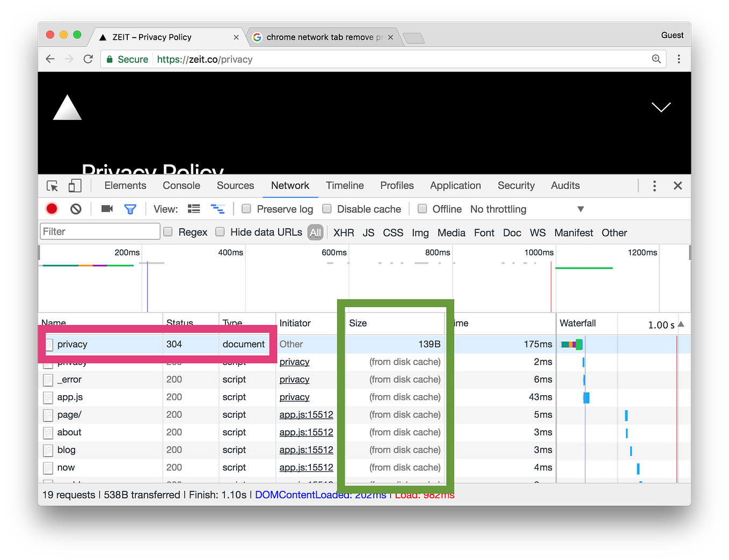This screenshot has width=729, height=560.
Task: Filter requests by Manifest
Action: pyautogui.click(x=574, y=232)
